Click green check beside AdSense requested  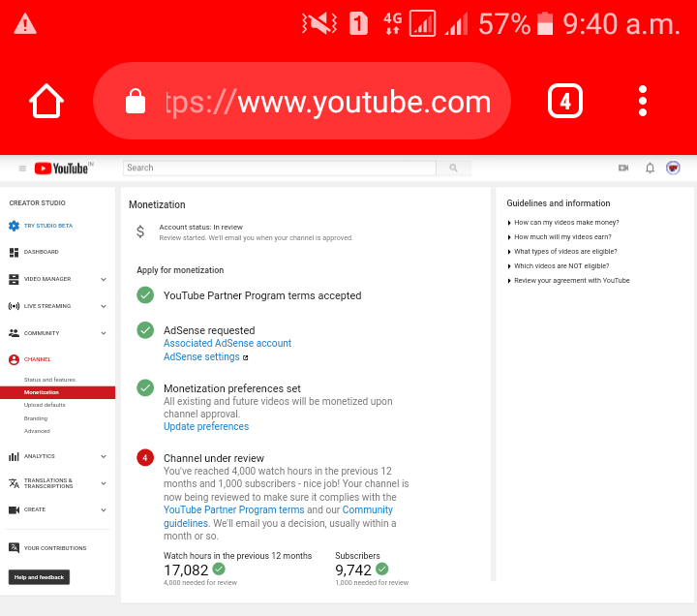pyautogui.click(x=145, y=330)
